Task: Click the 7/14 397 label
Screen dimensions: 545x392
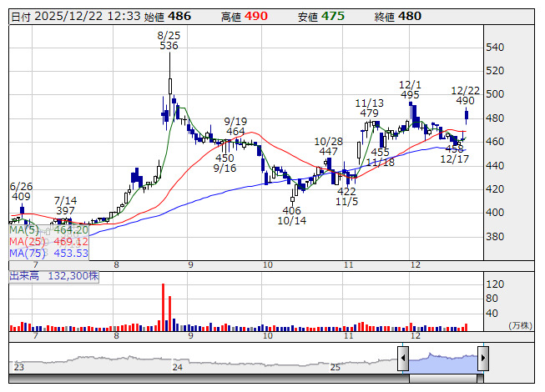Action: pos(65,205)
